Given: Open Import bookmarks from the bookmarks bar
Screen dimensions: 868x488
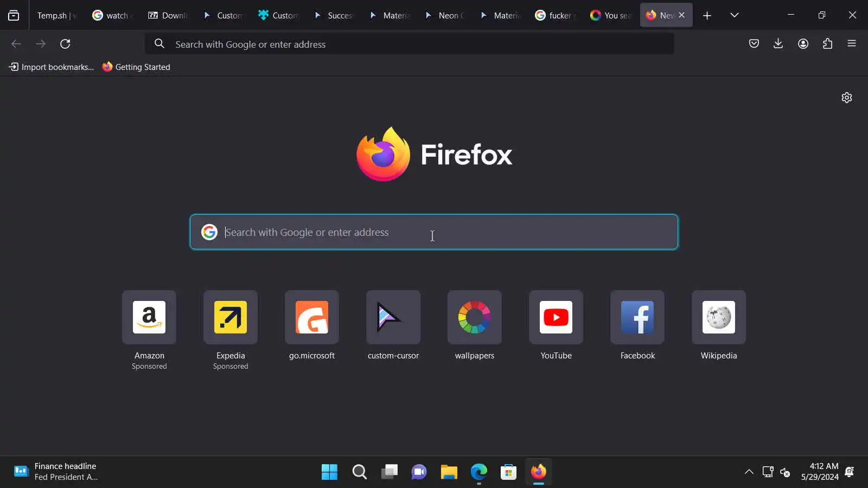Looking at the screenshot, I should coord(52,67).
